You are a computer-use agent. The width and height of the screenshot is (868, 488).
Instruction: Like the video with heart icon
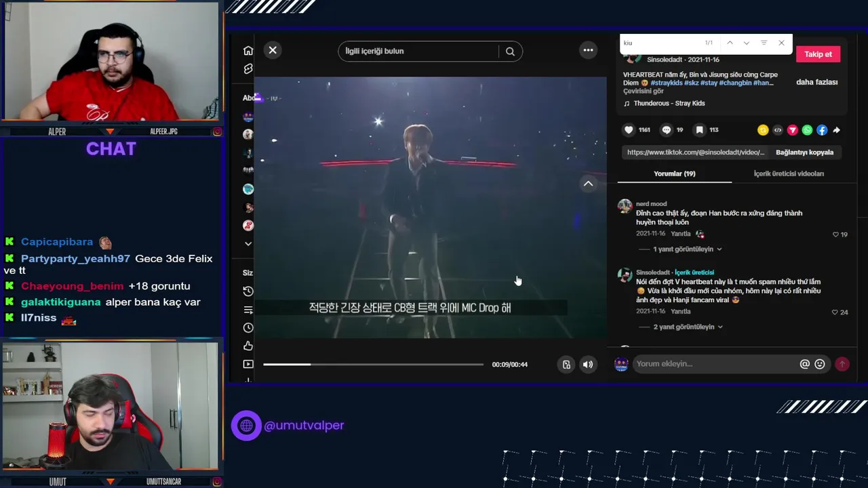(x=629, y=130)
